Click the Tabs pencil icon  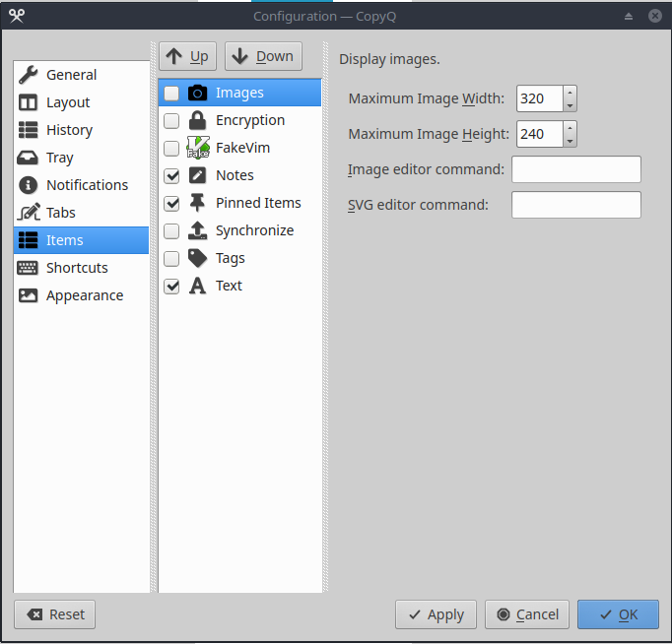[x=29, y=213]
